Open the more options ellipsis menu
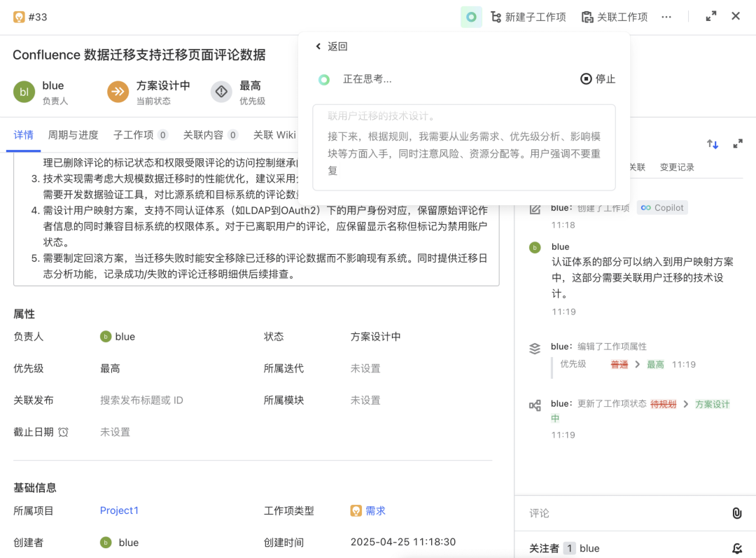Image resolution: width=756 pixels, height=558 pixels. point(666,17)
